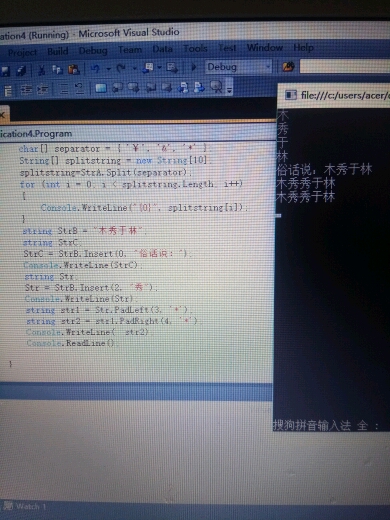Go to the next bookmark icon
Image resolution: width=390 pixels, height=520 pixels.
(133, 88)
